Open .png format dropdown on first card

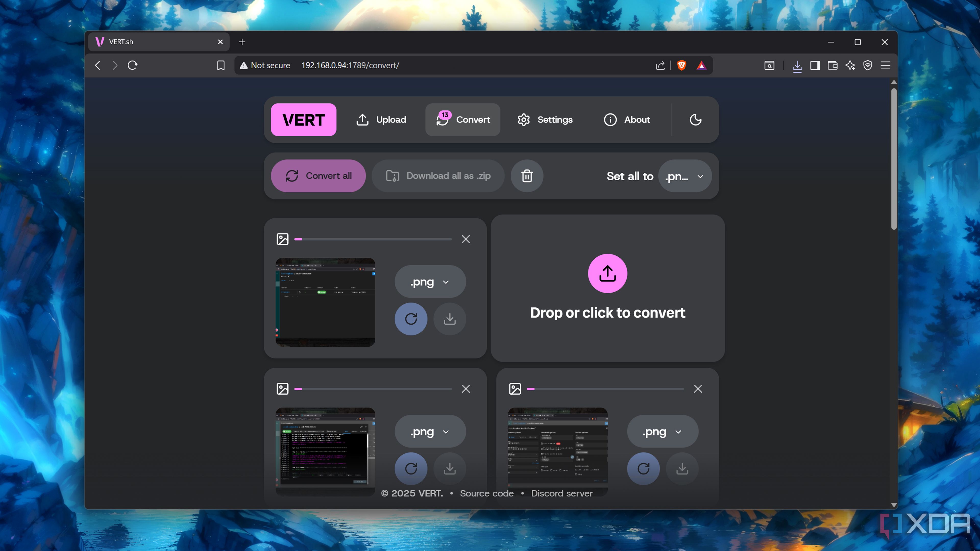(430, 282)
